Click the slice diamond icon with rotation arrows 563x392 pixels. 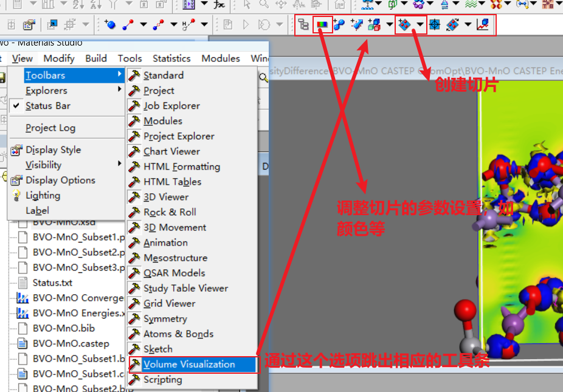point(452,24)
